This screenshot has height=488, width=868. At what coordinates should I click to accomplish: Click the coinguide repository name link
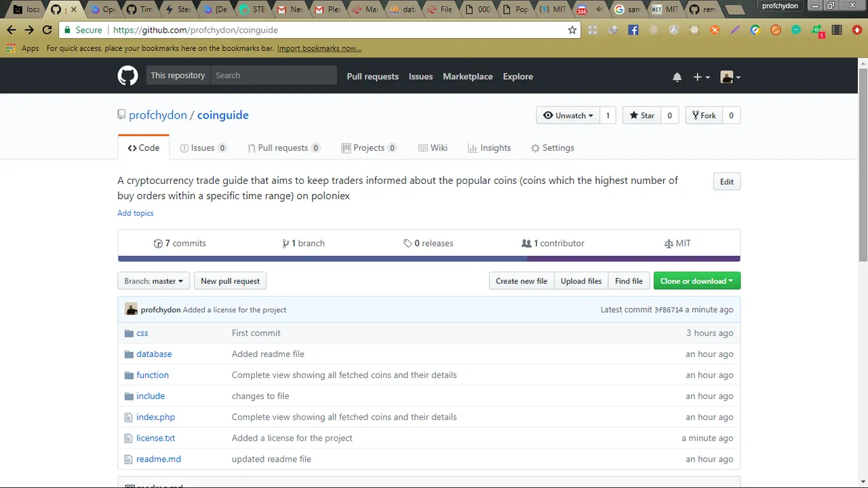(223, 115)
